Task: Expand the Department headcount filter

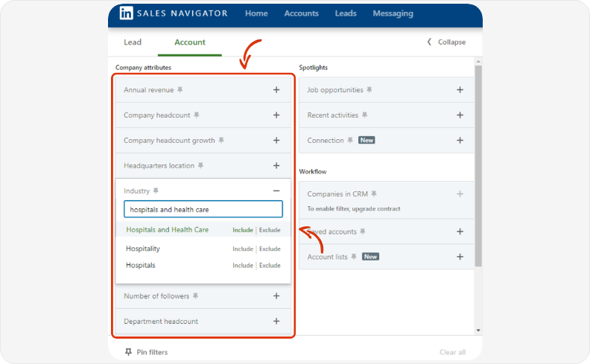Action: 276,321
